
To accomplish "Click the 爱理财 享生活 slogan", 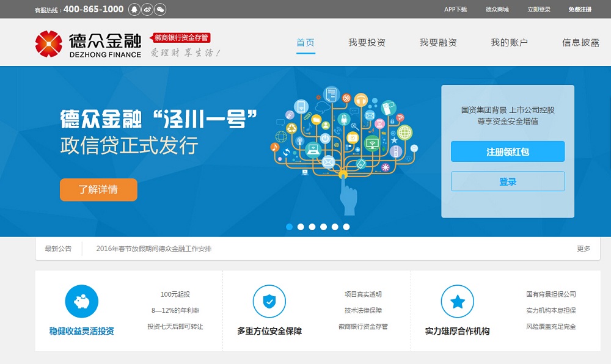I will tap(186, 53).
